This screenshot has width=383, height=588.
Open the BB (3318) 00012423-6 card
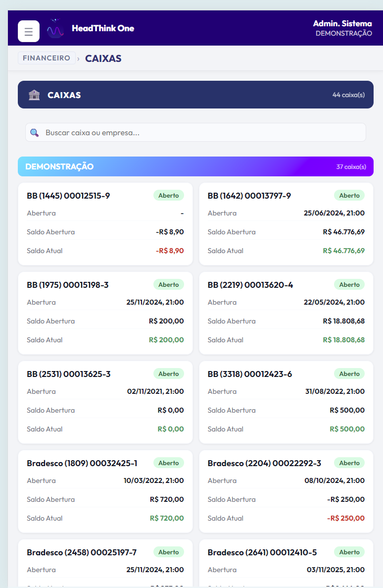pyautogui.click(x=286, y=402)
